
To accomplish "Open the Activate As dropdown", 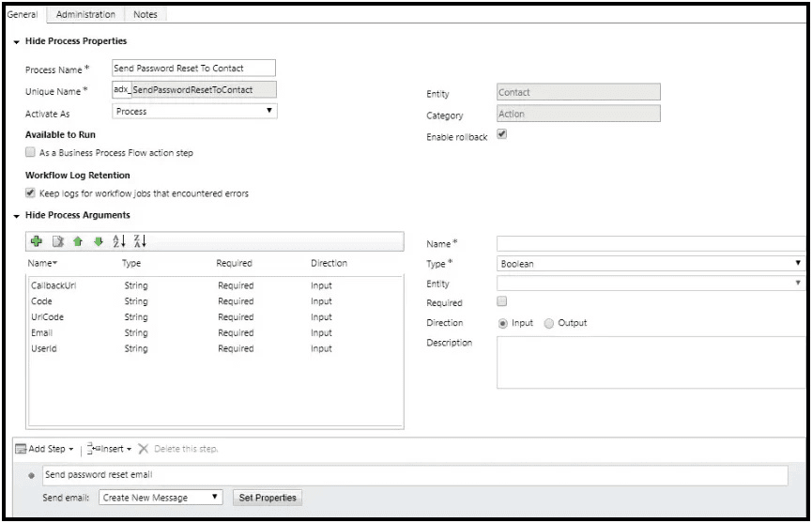I will click(x=194, y=111).
